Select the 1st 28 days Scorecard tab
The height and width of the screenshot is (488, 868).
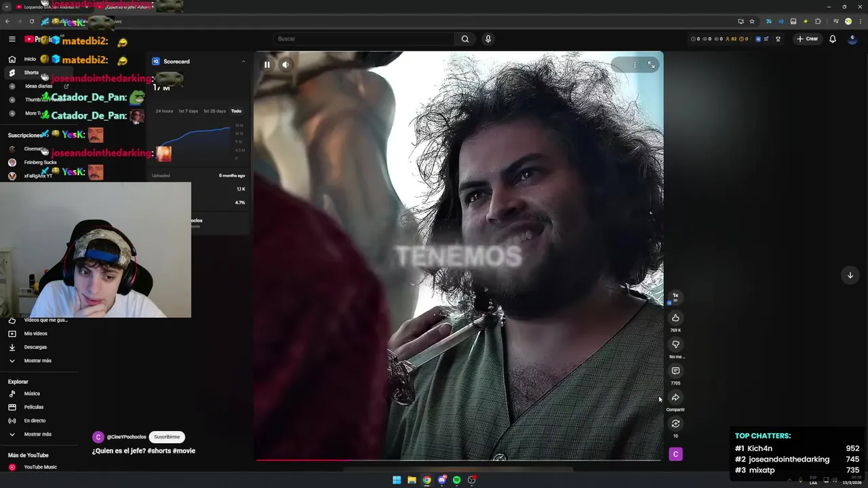click(215, 111)
